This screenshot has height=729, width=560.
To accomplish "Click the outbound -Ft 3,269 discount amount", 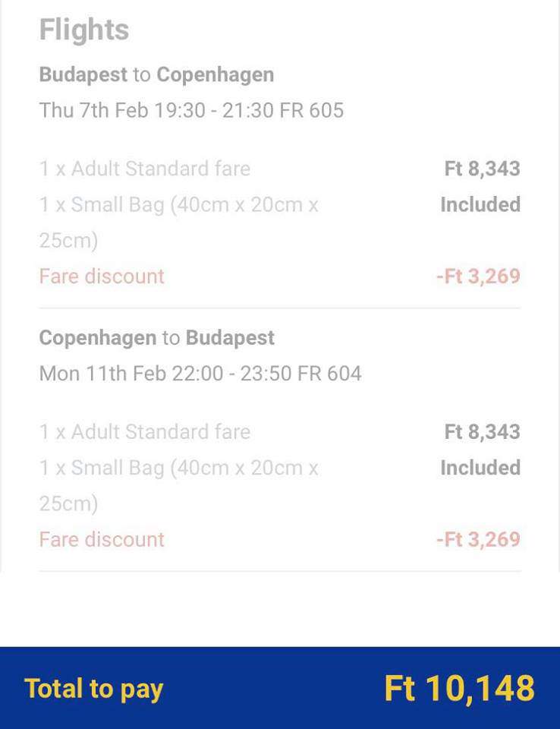I will click(x=478, y=276).
